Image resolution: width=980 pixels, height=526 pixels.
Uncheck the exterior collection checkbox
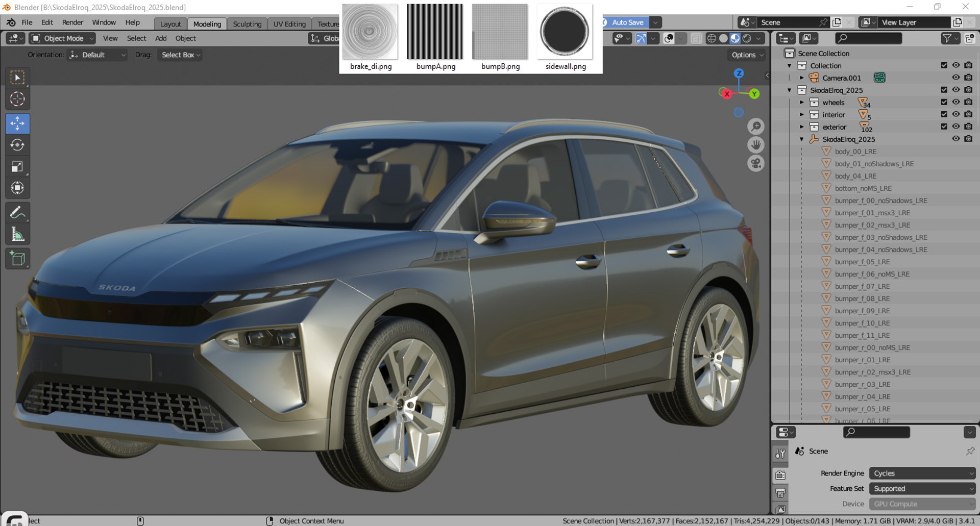tap(944, 127)
